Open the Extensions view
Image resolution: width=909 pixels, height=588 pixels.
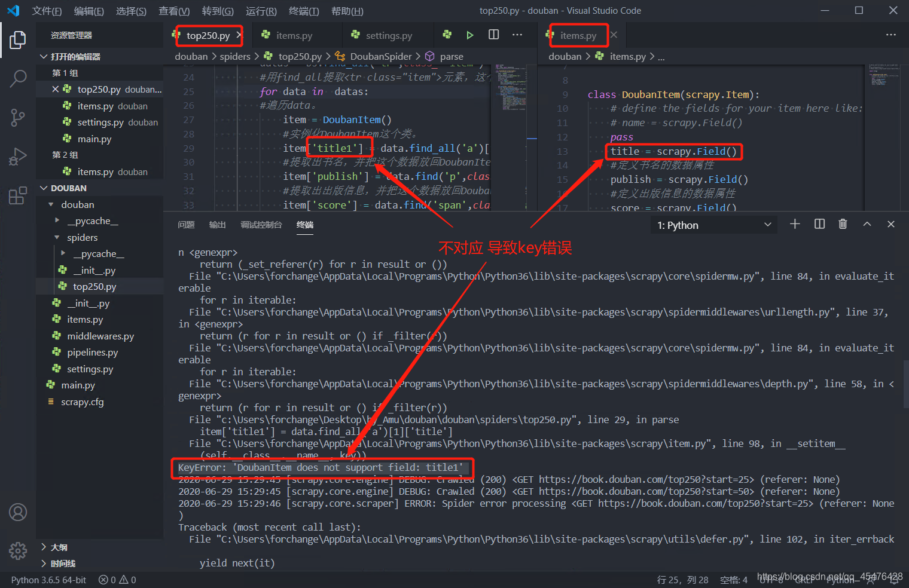pyautogui.click(x=18, y=195)
